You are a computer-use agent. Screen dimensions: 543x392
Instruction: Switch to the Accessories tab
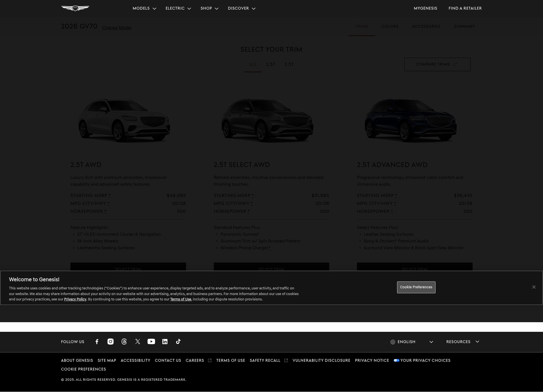click(426, 27)
